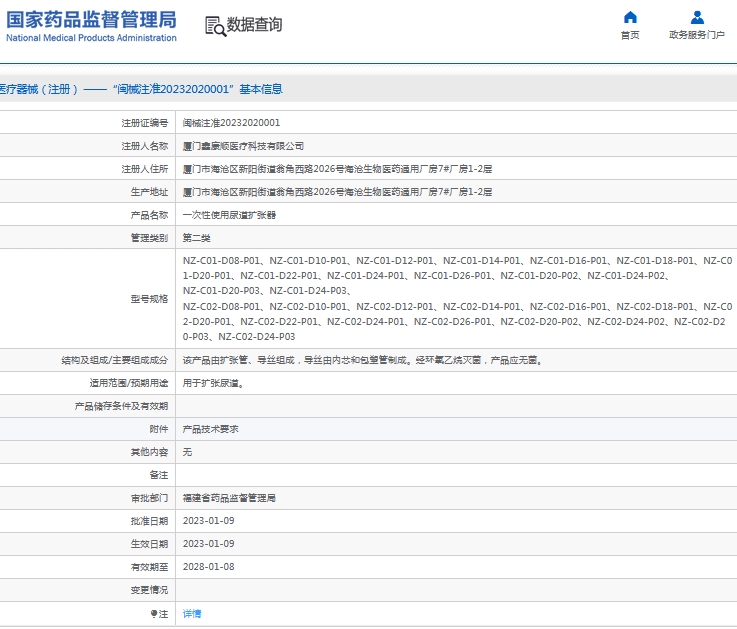The image size is (737, 629).
Task: Open the 详情 link in the 注 row
Action: click(x=192, y=613)
